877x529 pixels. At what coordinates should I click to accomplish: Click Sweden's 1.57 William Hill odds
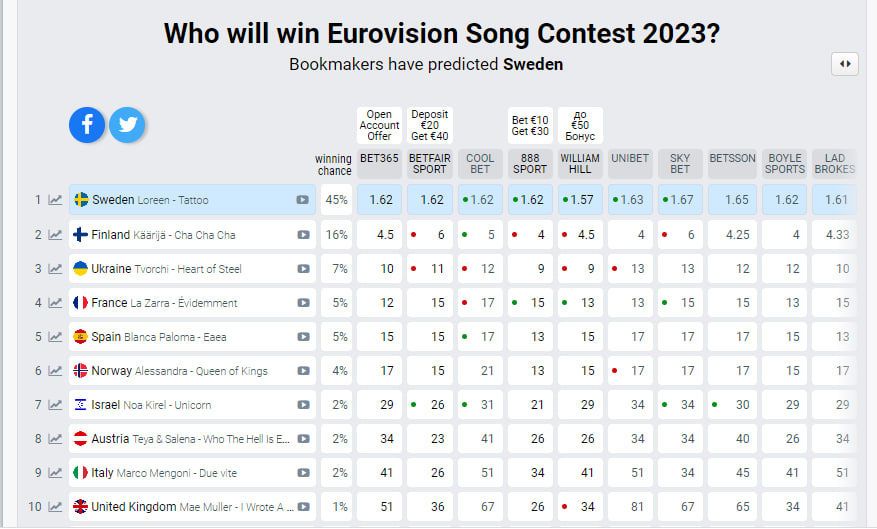pyautogui.click(x=581, y=200)
